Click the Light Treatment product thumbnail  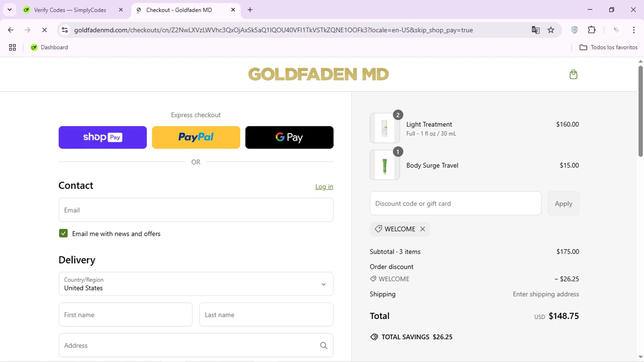pos(385,128)
